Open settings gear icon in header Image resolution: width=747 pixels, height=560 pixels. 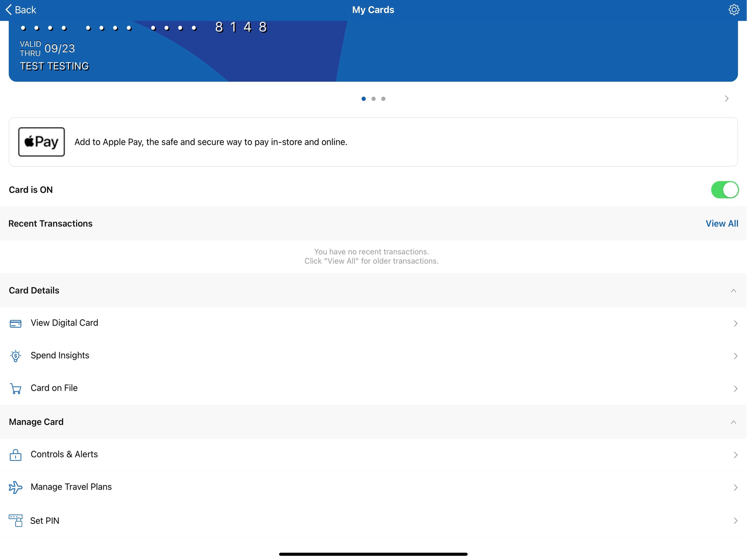(734, 10)
